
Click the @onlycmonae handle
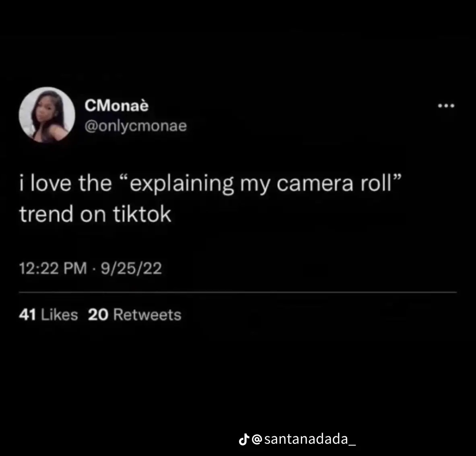[136, 126]
